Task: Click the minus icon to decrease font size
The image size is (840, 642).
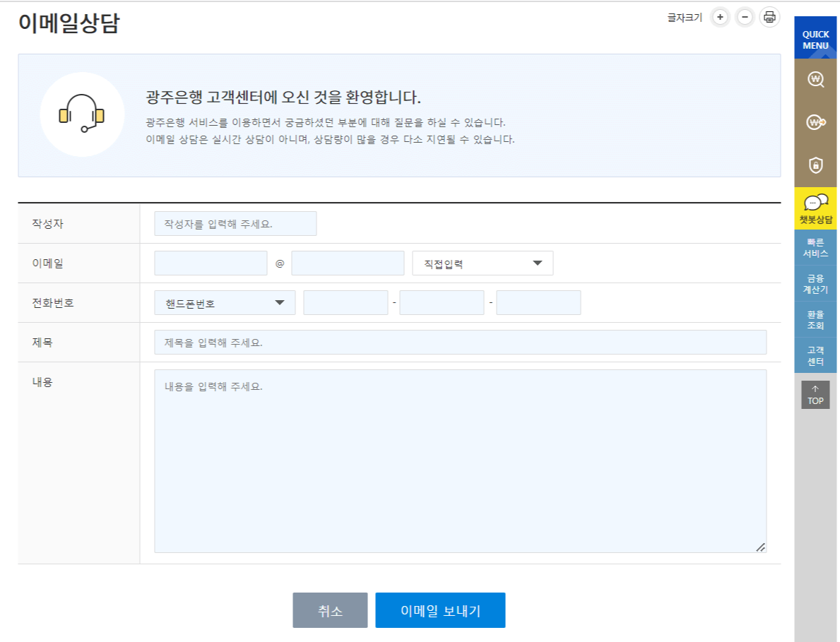Action: click(745, 16)
